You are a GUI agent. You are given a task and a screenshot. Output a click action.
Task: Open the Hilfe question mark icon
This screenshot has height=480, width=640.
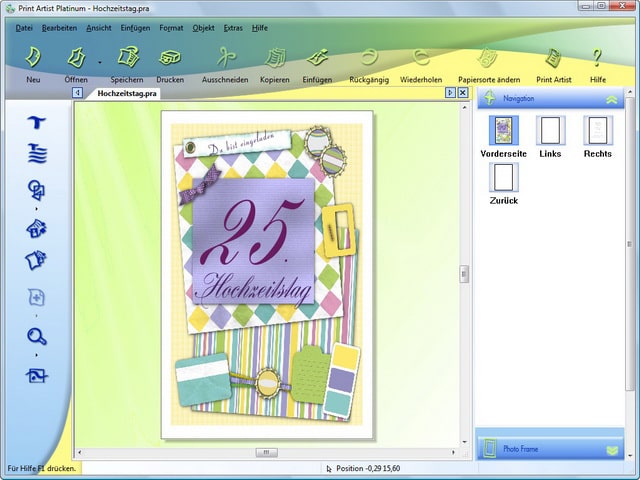[598, 59]
